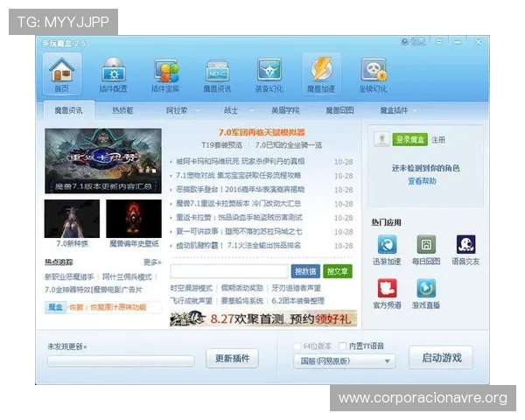525x420 pixels.
Task: Open 魔兽7.1版本更新内容汇总 large thumbnail
Action: click(103, 161)
